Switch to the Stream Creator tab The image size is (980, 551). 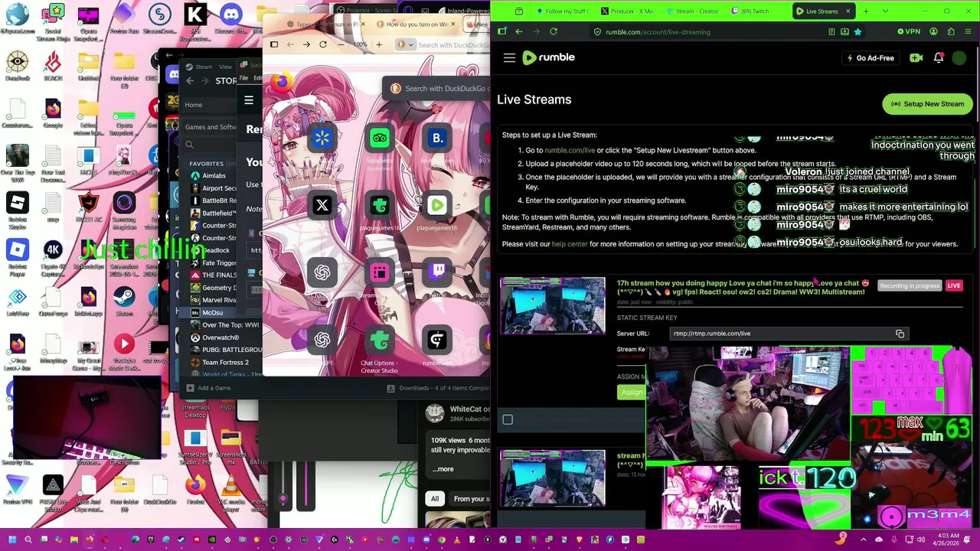691,11
